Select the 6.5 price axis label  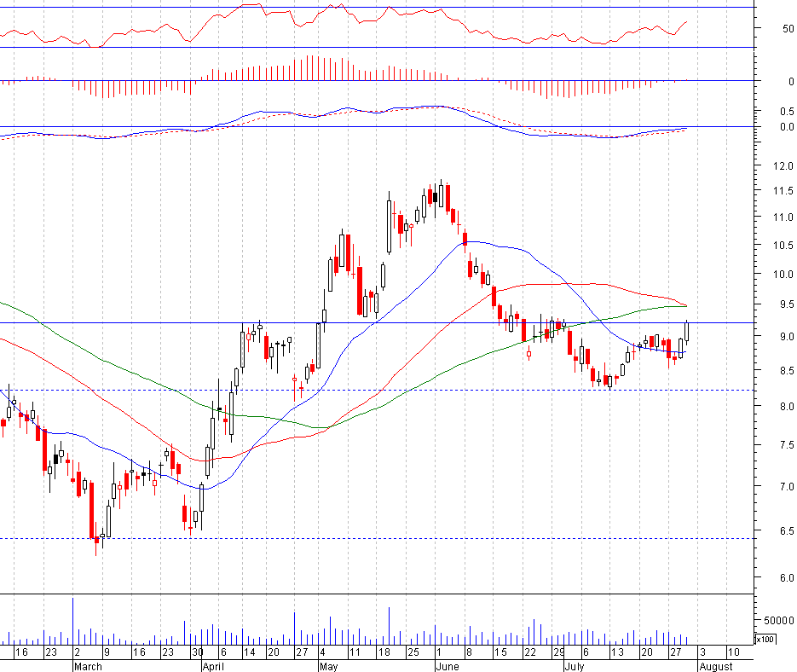(x=787, y=531)
